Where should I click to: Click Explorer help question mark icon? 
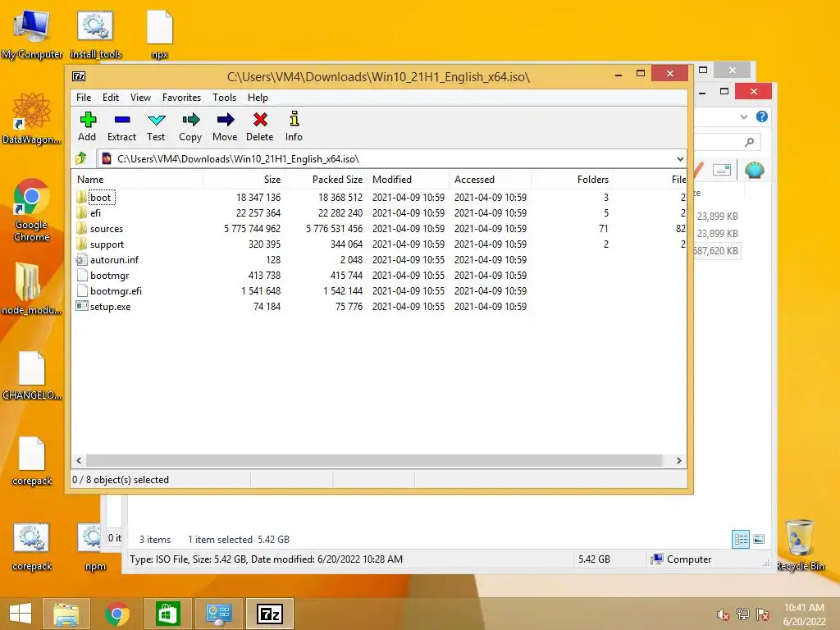tap(762, 116)
